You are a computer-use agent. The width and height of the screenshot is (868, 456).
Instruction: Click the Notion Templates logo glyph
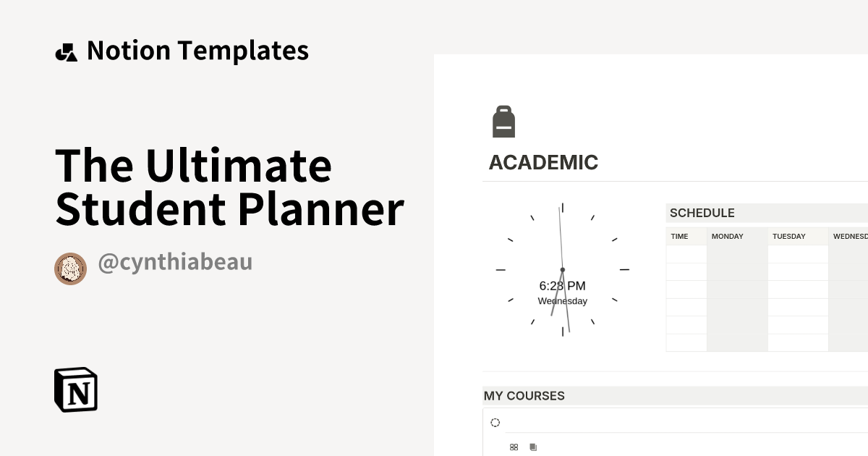click(66, 50)
